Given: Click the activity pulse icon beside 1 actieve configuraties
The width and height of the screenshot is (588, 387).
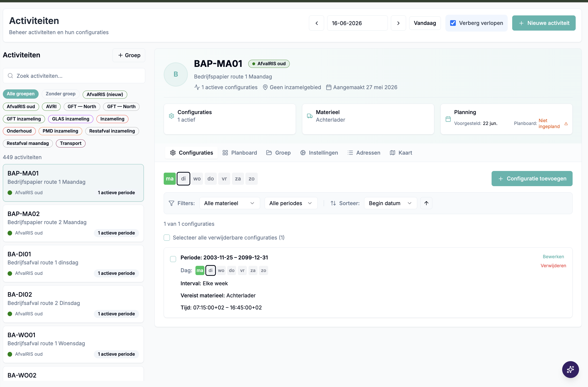Looking at the screenshot, I should (x=197, y=87).
